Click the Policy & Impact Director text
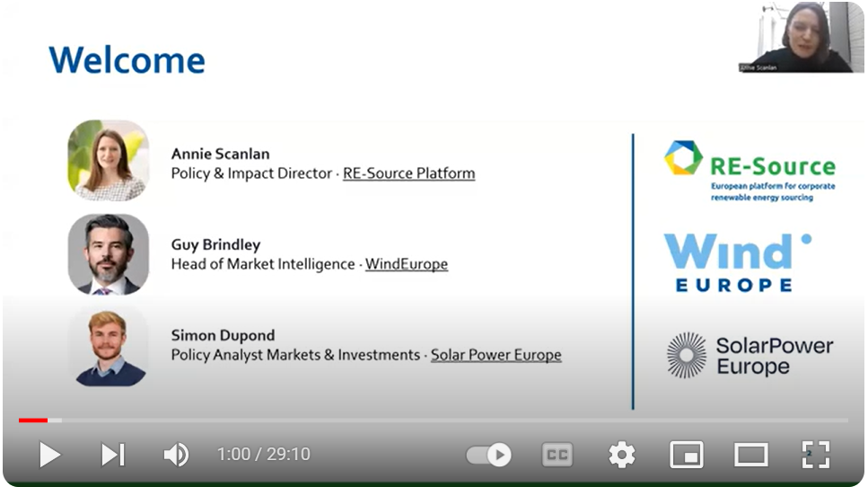The image size is (868, 487). click(x=251, y=173)
